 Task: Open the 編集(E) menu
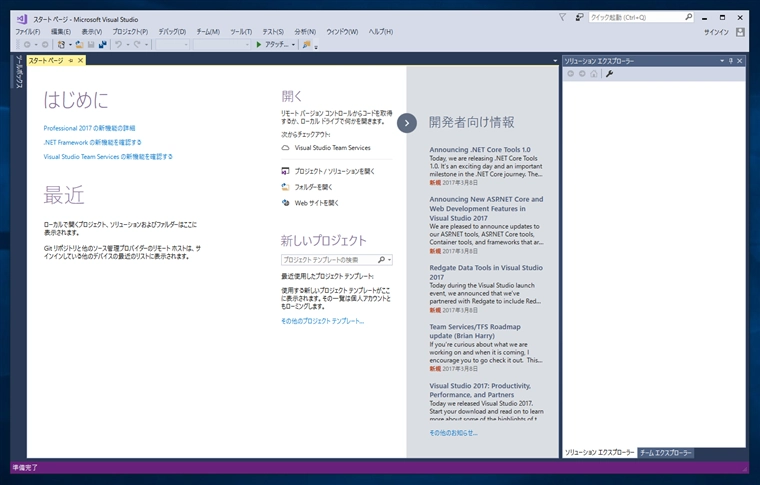click(x=61, y=31)
